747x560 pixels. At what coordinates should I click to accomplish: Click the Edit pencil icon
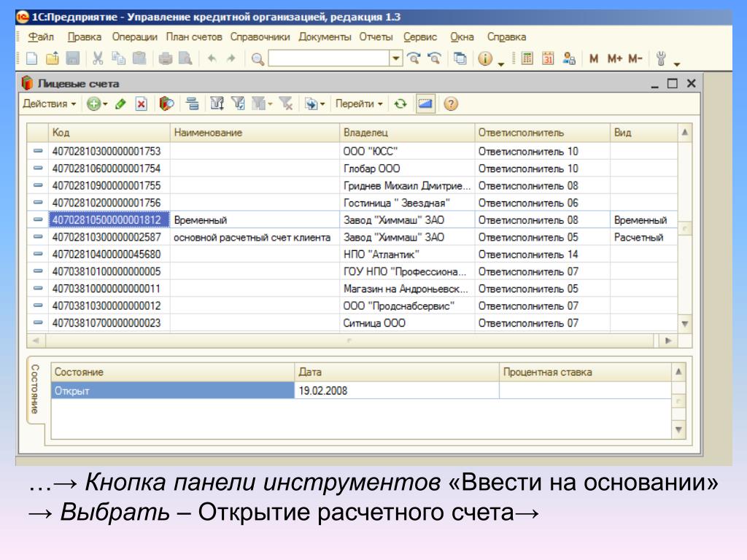tap(120, 104)
